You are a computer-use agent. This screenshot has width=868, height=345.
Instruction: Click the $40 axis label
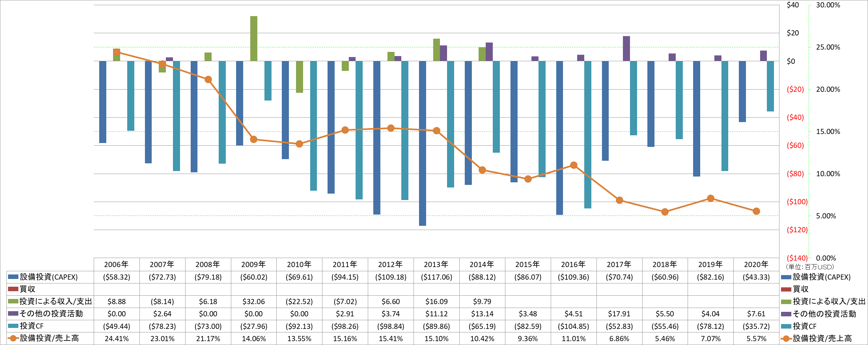(x=793, y=5)
